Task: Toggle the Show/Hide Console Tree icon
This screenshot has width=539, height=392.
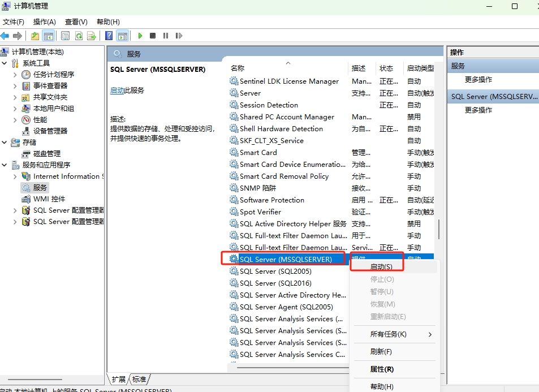Action: coord(49,36)
